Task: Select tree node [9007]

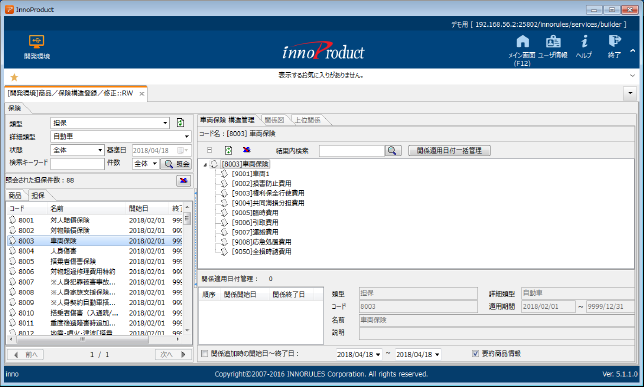Action: 255,232
